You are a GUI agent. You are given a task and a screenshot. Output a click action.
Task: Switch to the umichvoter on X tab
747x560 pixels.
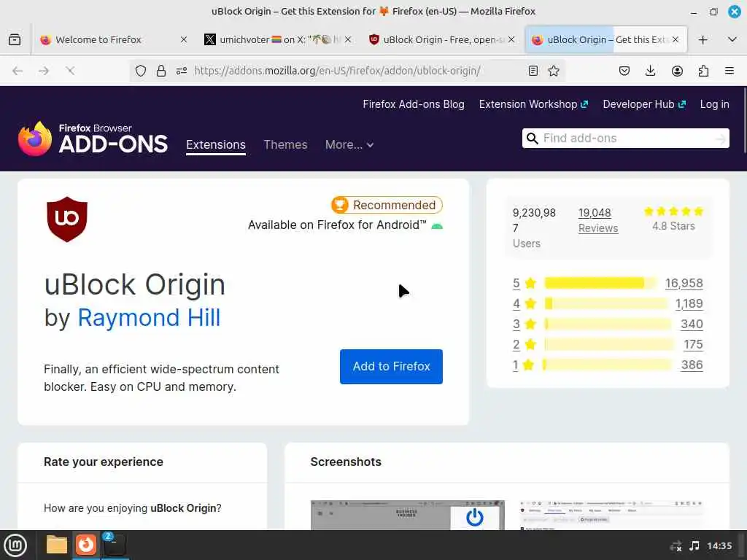(277, 39)
